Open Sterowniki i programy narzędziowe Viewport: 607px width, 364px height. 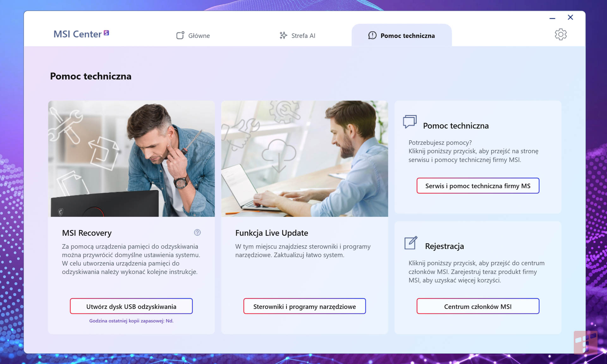[304, 306]
